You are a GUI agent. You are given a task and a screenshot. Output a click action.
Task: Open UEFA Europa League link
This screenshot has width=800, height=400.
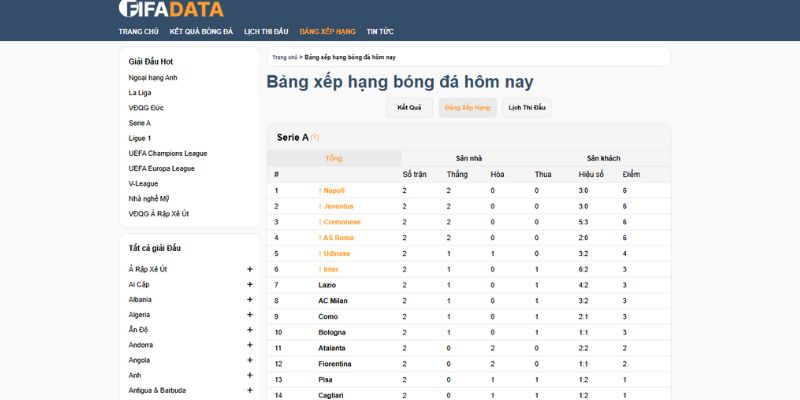(162, 168)
